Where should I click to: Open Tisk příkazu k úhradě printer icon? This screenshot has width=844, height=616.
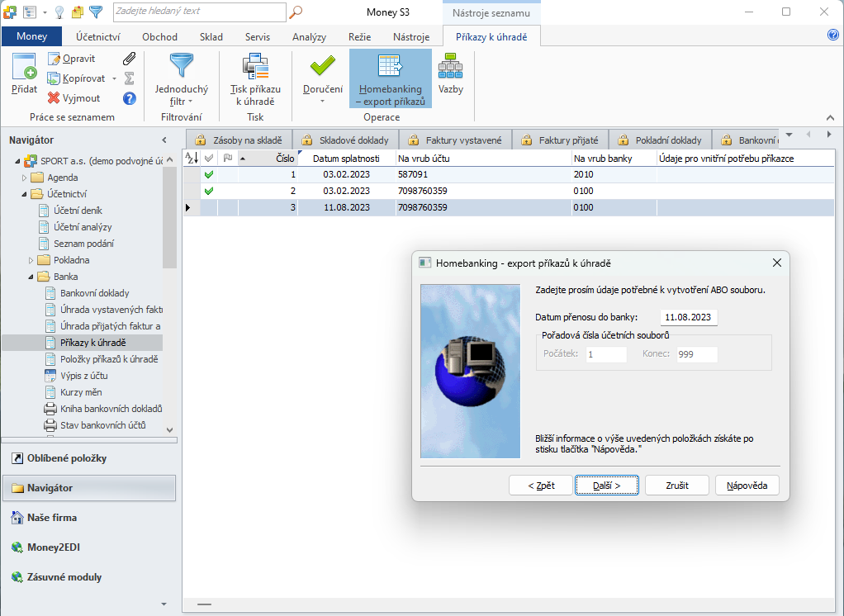point(255,67)
